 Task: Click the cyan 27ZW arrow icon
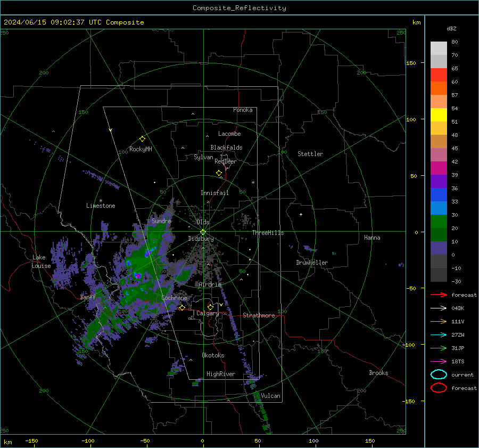(x=439, y=335)
